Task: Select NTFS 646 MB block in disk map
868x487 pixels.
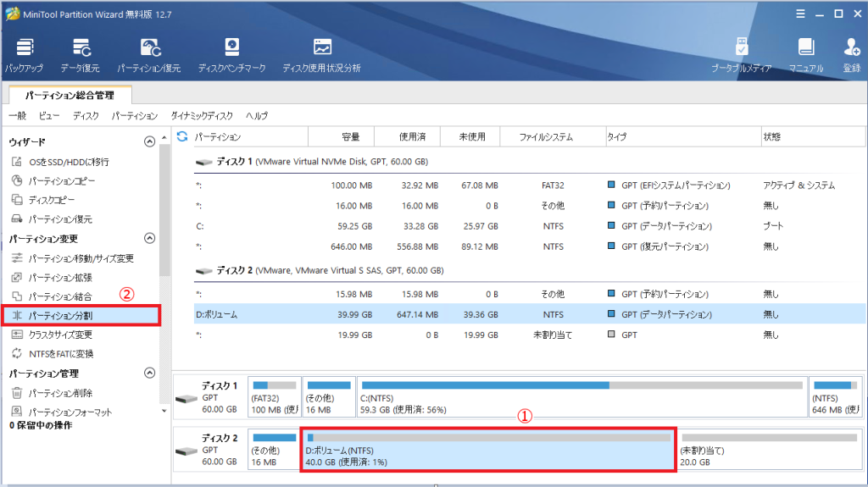Action: click(836, 396)
